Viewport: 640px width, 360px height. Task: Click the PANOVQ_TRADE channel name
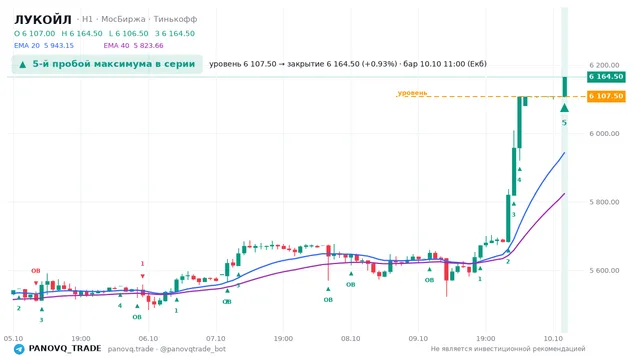pyautogui.click(x=65, y=349)
